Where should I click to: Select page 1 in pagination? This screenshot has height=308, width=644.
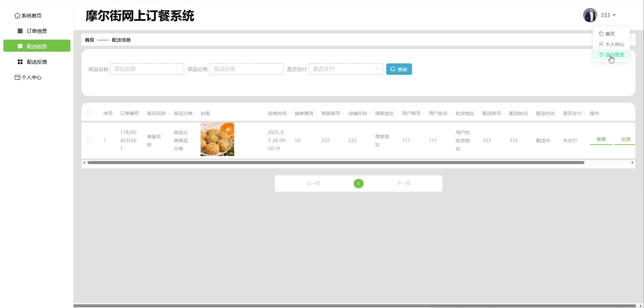(359, 184)
